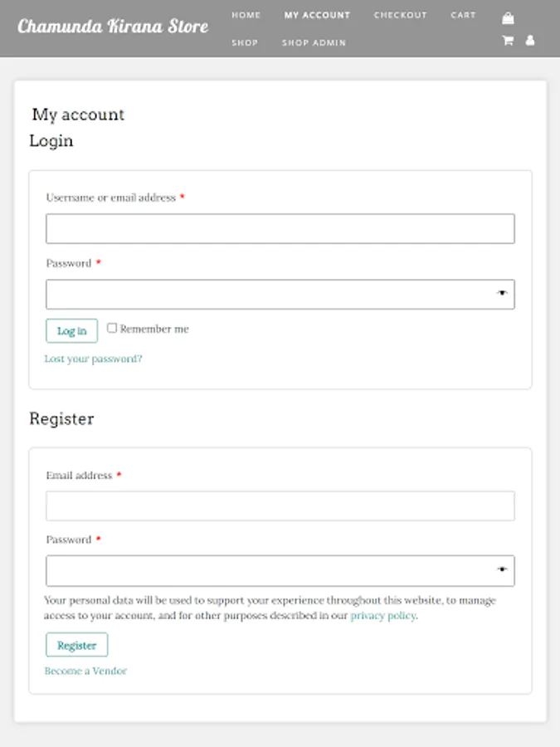Follow the Become a Vendor link
560x747 pixels.
point(85,671)
